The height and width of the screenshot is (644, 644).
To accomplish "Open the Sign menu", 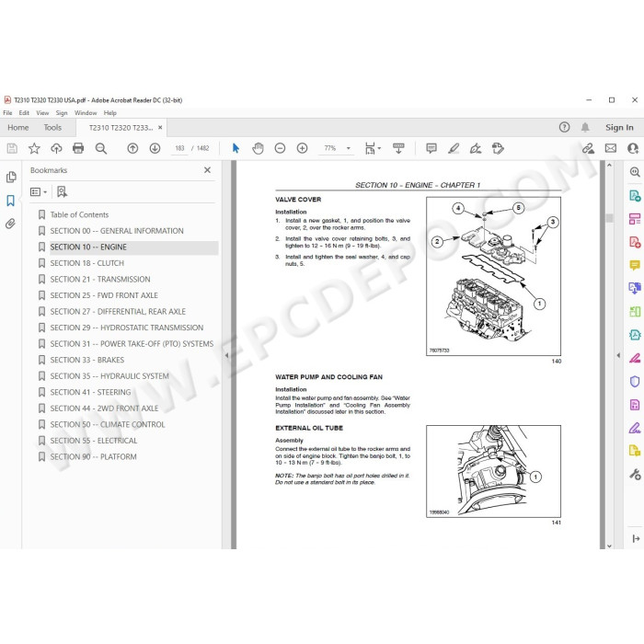I will click(x=62, y=113).
